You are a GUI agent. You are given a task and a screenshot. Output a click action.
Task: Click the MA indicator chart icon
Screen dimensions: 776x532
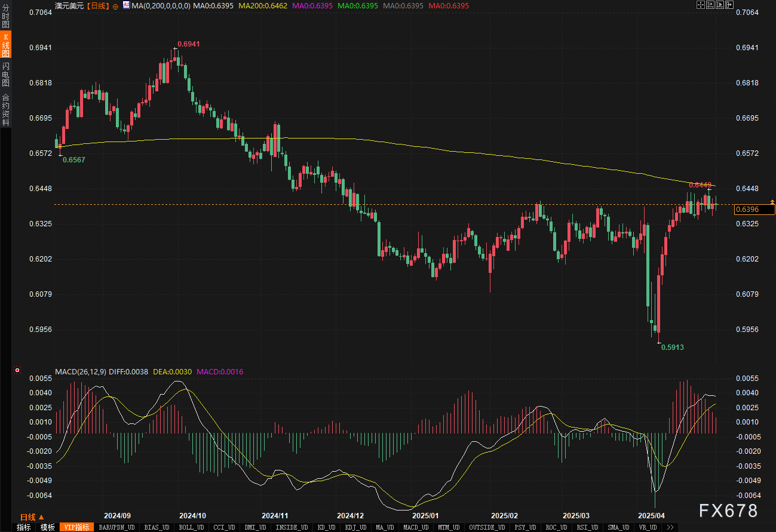pyautogui.click(x=126, y=5)
